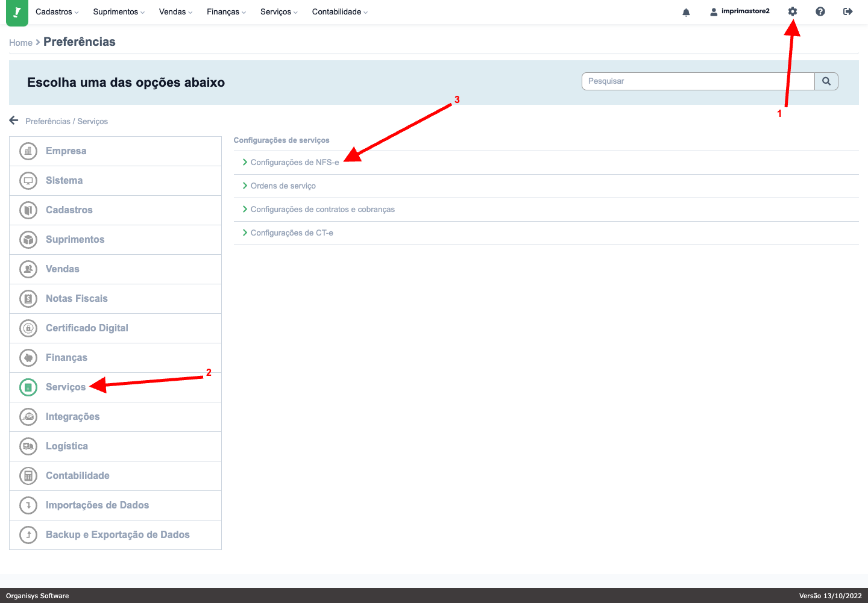Screen dimensions: 868x603
Task: Click the Preferências / Serviços breadcrumb text
Action: (x=66, y=121)
